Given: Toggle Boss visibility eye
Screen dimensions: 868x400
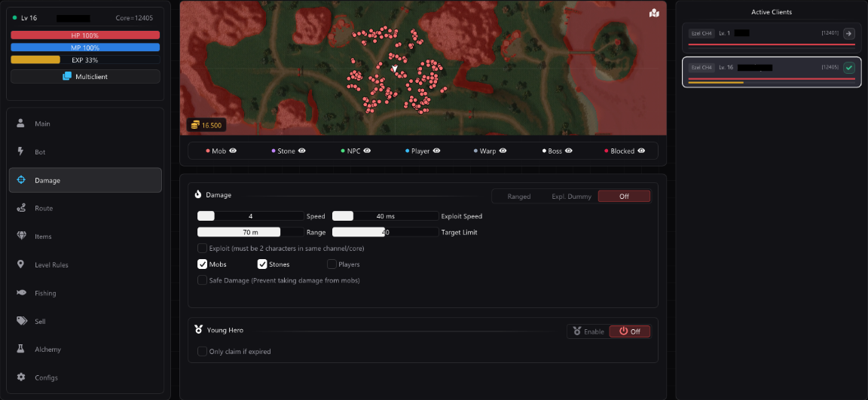Looking at the screenshot, I should 569,151.
